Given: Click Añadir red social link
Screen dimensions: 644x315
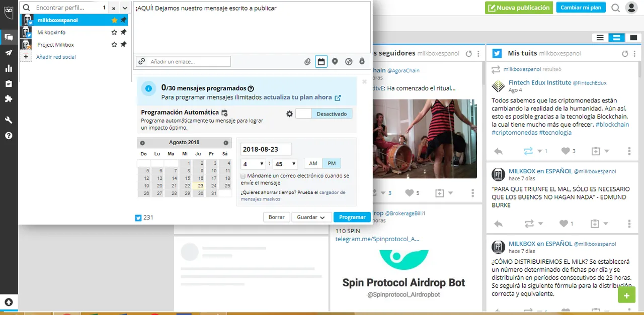Looking at the screenshot, I should click(56, 57).
